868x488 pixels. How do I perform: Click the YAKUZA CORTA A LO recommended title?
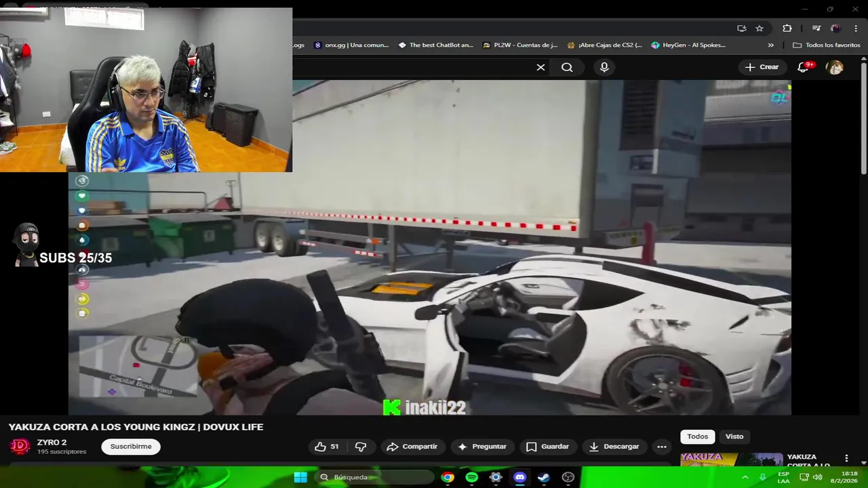click(x=809, y=461)
